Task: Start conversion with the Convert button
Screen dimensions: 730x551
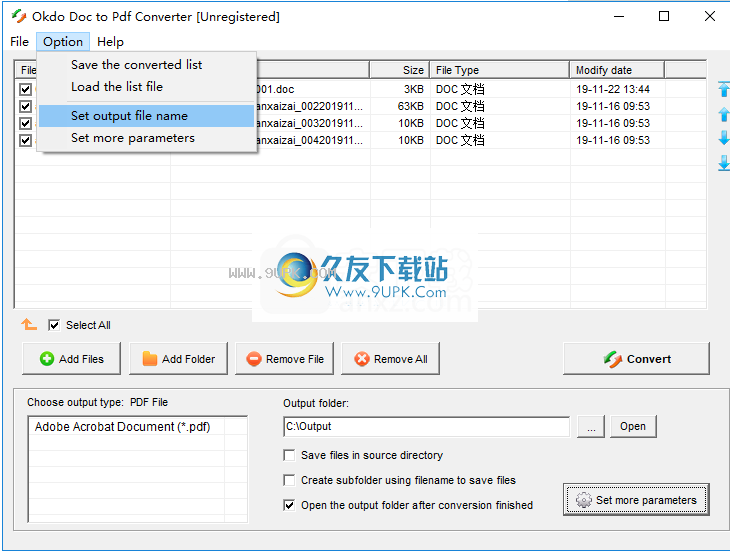Action: [636, 359]
